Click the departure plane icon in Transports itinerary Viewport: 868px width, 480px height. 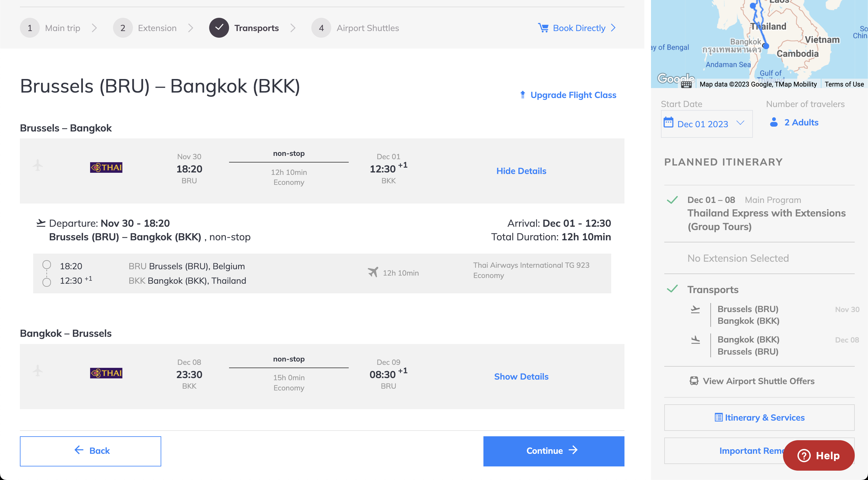point(695,309)
